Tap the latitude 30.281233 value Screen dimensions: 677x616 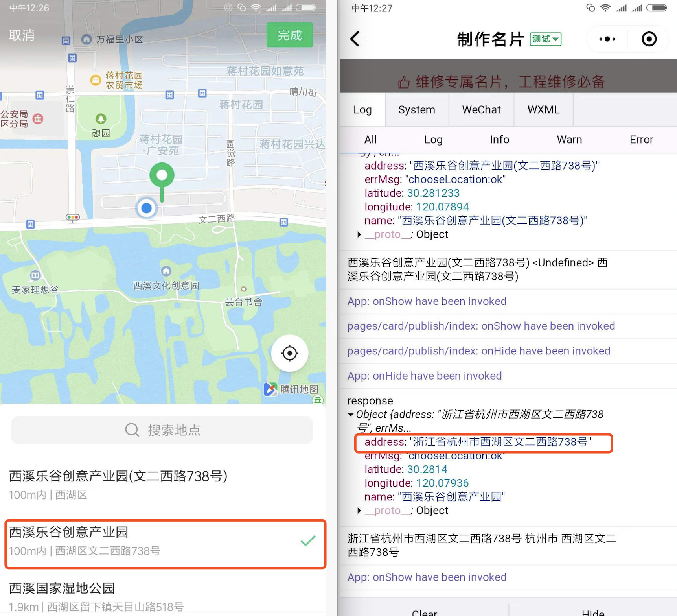[433, 193]
